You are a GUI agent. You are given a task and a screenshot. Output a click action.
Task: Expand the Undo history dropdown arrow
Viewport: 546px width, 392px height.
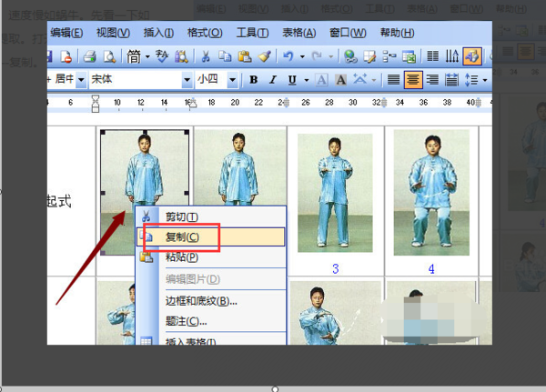point(302,56)
